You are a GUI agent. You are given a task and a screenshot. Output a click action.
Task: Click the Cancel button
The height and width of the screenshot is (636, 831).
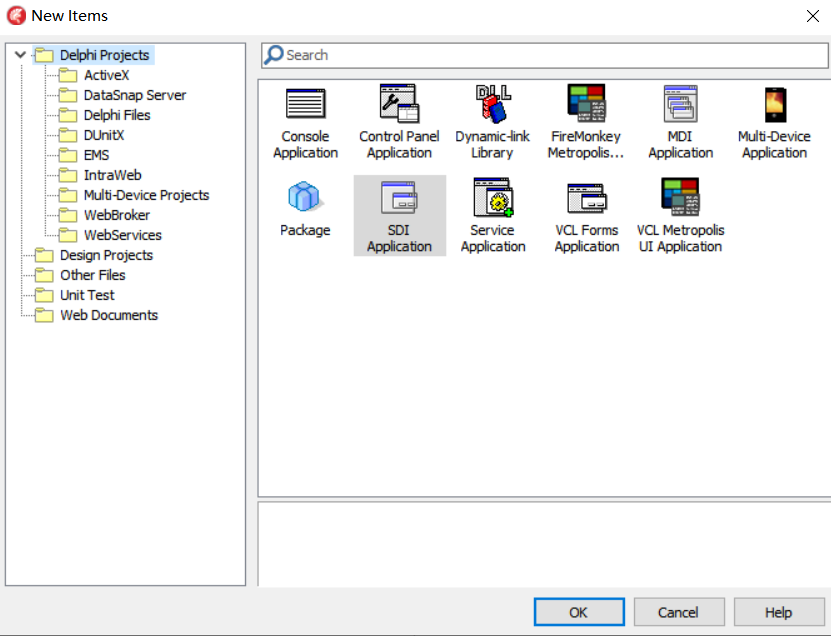point(679,612)
